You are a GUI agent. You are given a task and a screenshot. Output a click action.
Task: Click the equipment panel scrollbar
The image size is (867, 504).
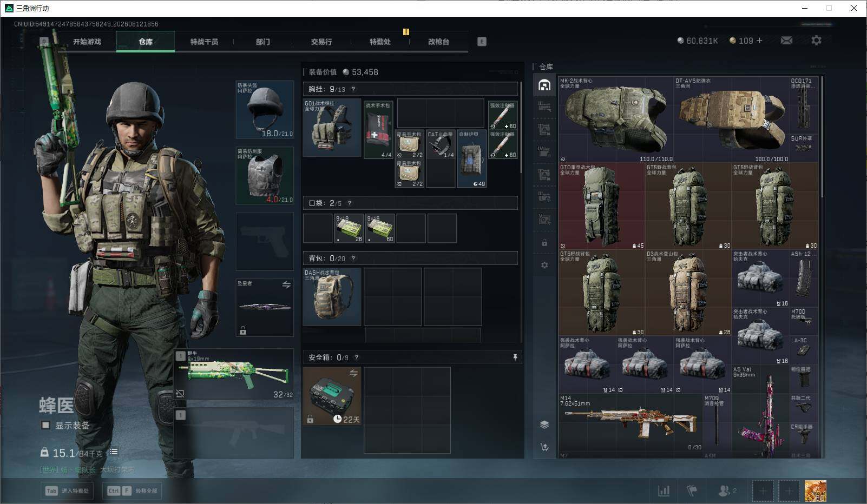[521, 128]
